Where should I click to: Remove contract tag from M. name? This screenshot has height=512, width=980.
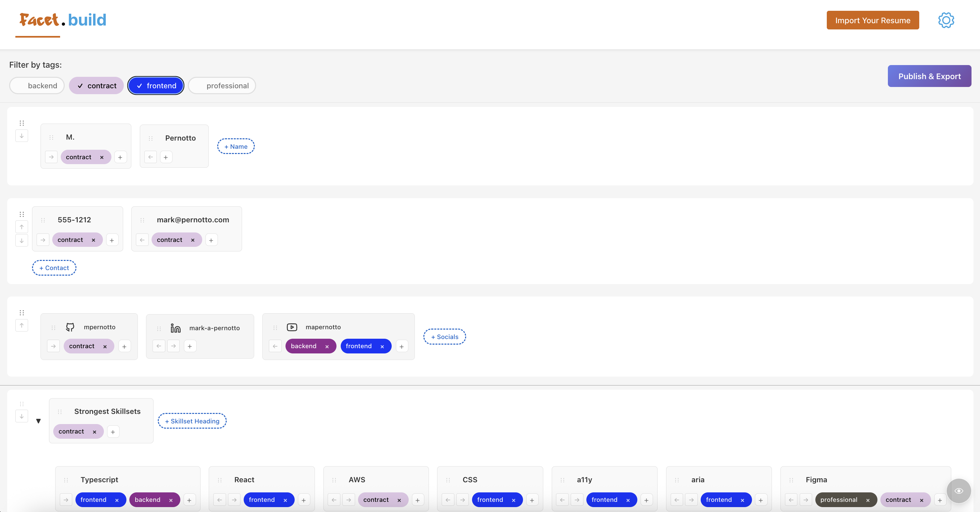click(x=102, y=157)
